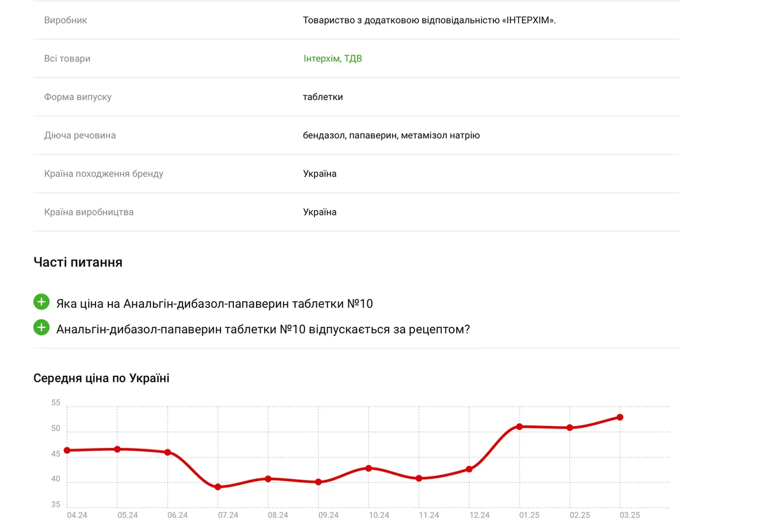Click the 50 value on chart axis
Screen dimensions: 770x532
(56, 428)
